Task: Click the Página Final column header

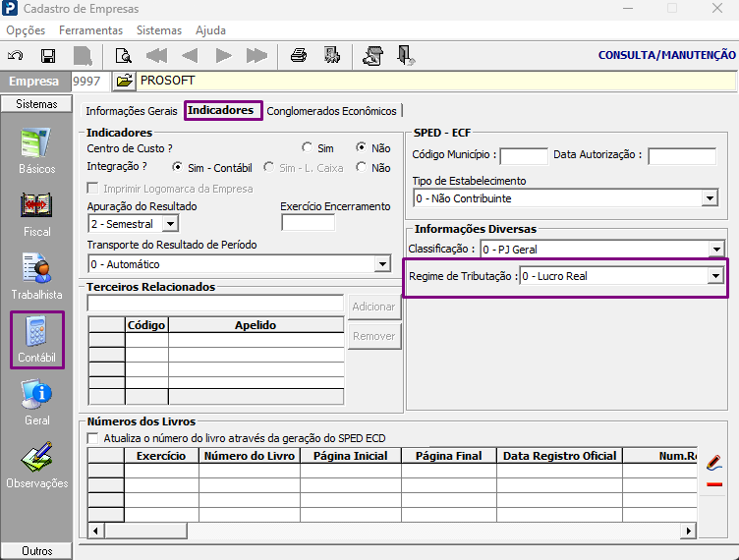Action: (449, 456)
